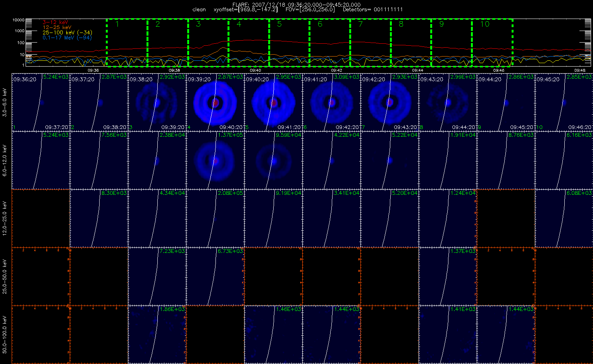This screenshot has width=593, height=364.
Task: Click the orange '12-25 keV' legend entry
Action: 57,27
